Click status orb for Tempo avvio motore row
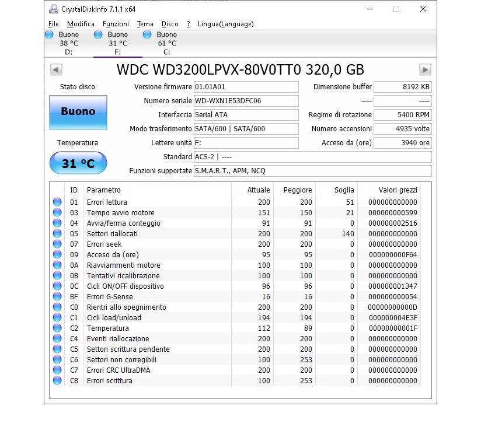481x448 pixels. (57, 212)
